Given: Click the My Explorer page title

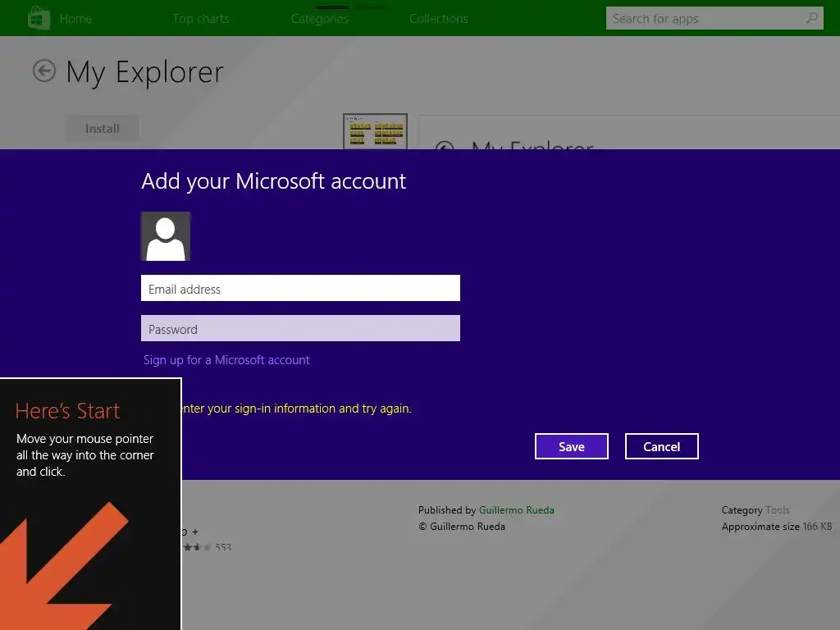Looking at the screenshot, I should tap(144, 72).
